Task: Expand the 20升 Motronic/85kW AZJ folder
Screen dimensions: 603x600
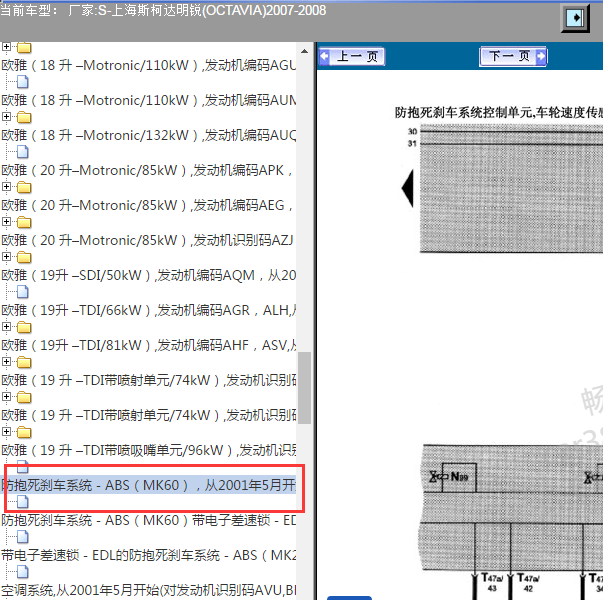Action: coord(6,222)
